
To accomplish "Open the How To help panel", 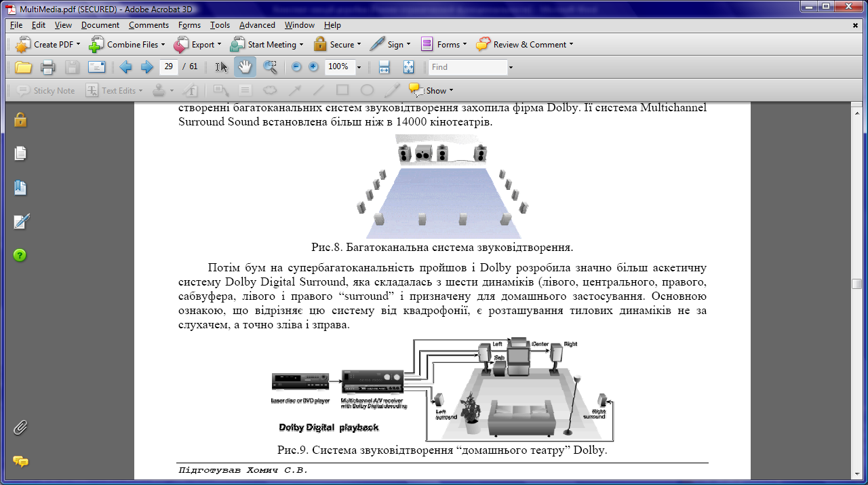I will pos(20,256).
